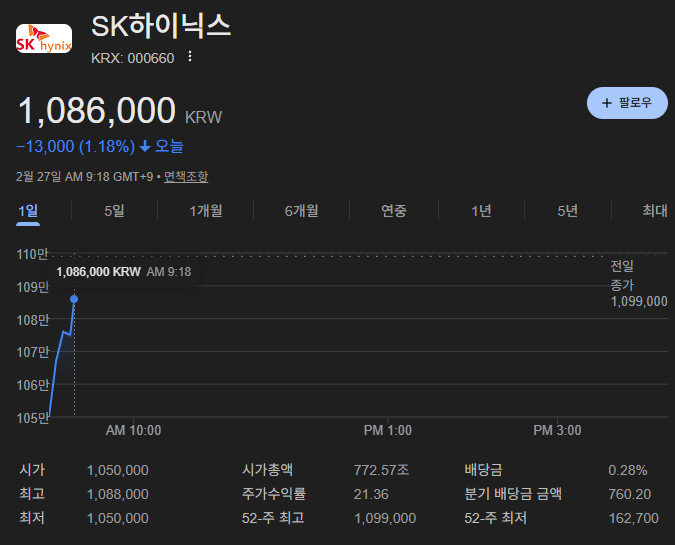Click the 107만 y-axis label

(x=32, y=352)
